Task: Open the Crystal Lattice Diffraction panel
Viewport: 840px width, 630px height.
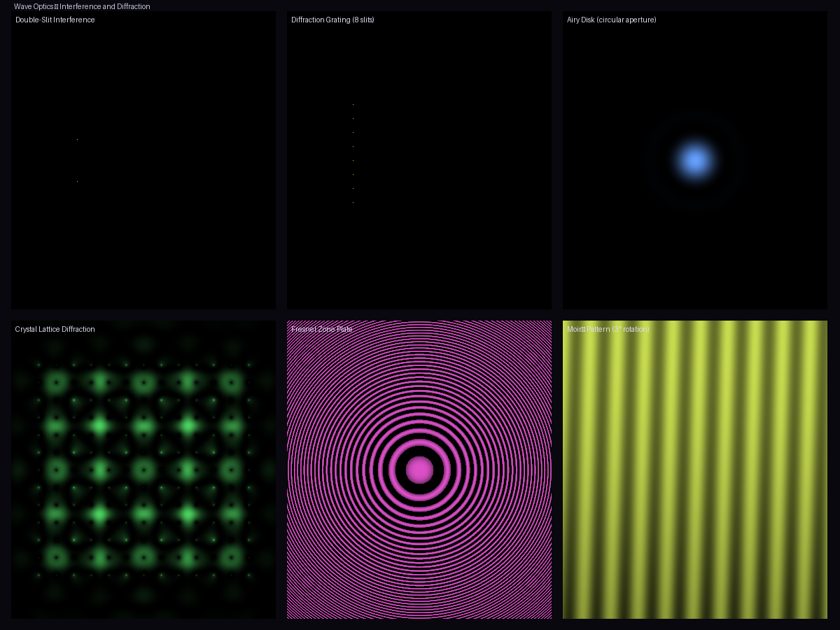Action: pos(143,469)
